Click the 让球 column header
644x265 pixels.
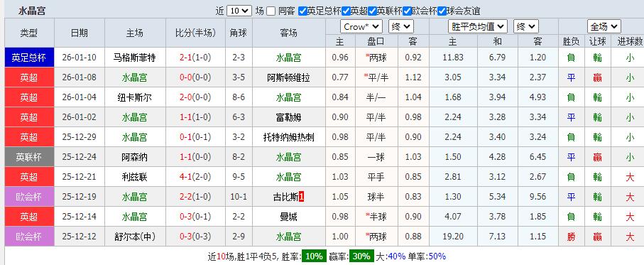pos(598,41)
